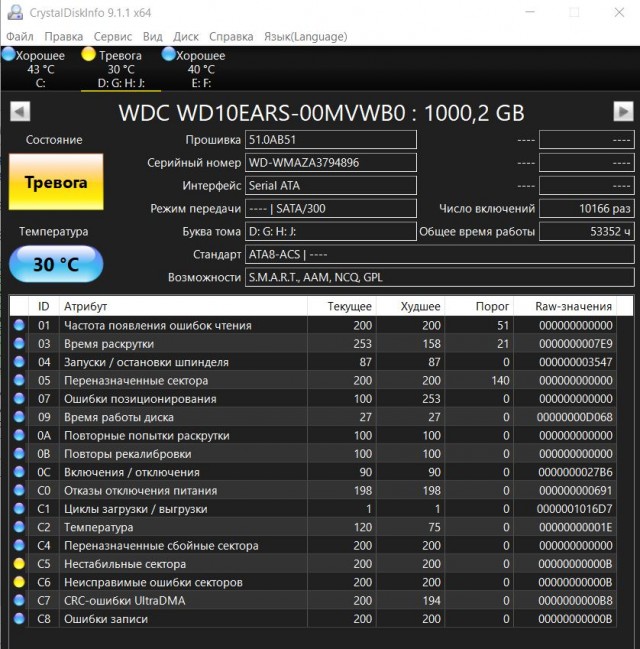Click the 30 °C temperature button

(x=56, y=264)
